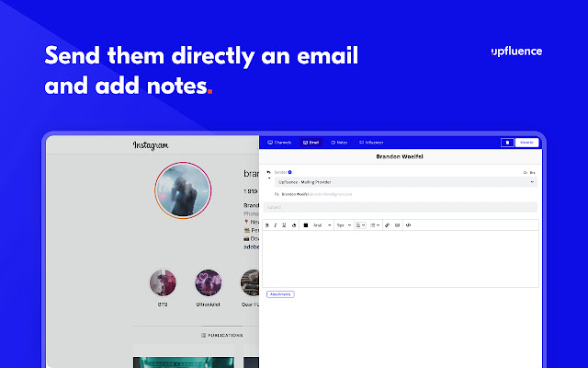Open the font size dropdown
588x368 pixels.
(x=344, y=225)
